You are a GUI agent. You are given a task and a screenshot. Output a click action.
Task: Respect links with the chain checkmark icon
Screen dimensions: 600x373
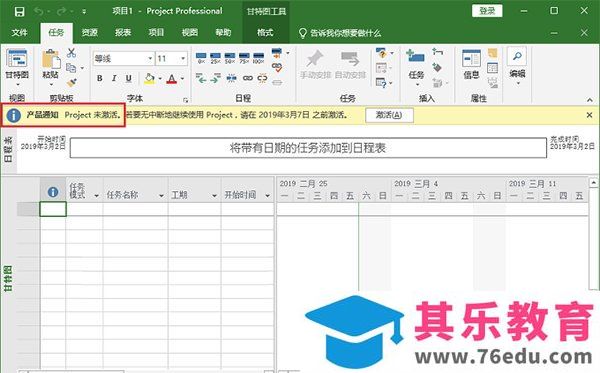(277, 67)
